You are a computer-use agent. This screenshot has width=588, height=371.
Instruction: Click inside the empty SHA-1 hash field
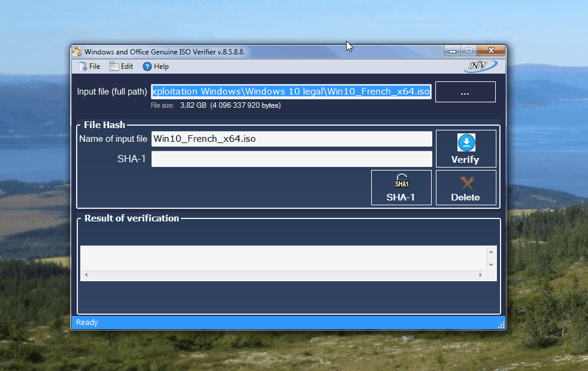[292, 159]
